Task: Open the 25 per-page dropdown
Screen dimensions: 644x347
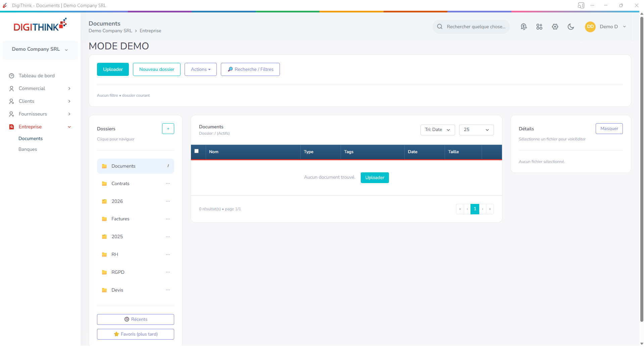Action: coord(476,130)
